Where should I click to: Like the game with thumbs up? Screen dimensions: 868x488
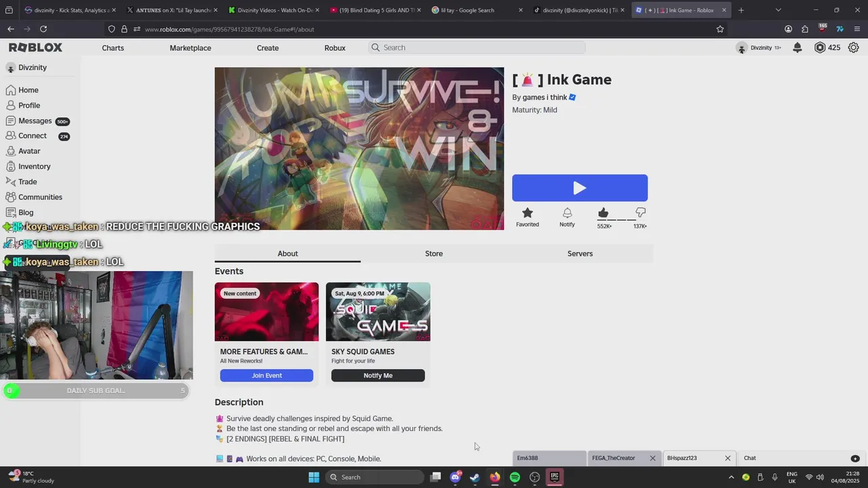603,213
